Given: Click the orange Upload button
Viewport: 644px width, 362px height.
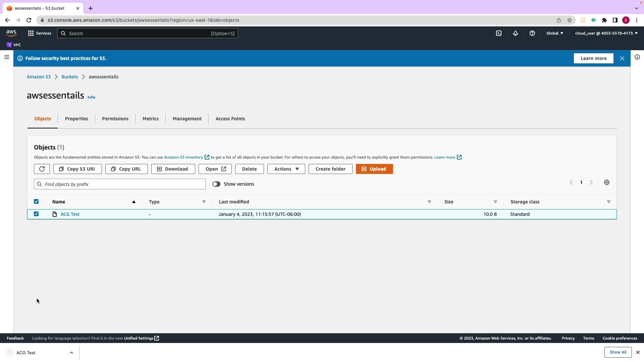Looking at the screenshot, I should (374, 169).
